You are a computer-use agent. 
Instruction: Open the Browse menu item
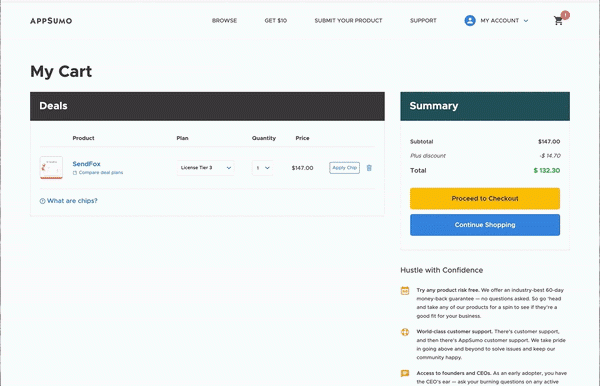click(224, 21)
